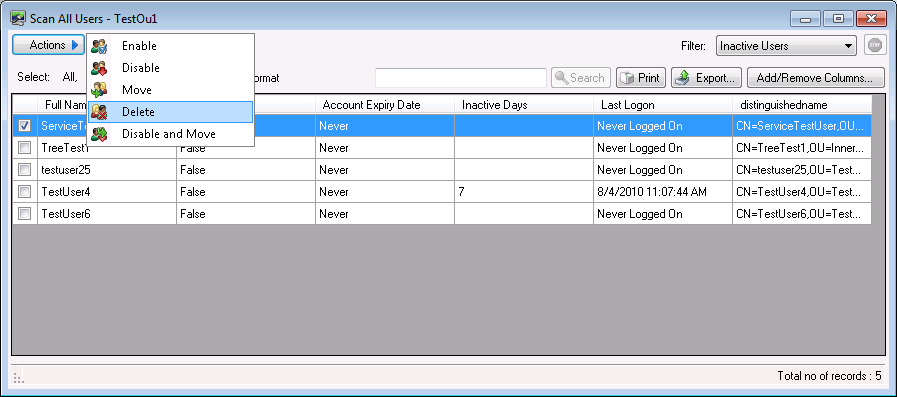Check the TreeTest1 row checkbox
897x397 pixels.
(x=25, y=148)
